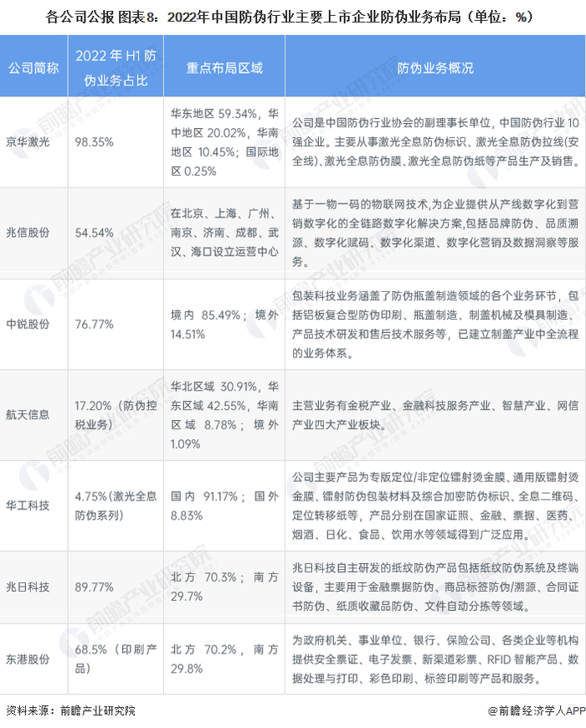The width and height of the screenshot is (586, 728).
Task: Click the 基于一物一码 overview text
Action: (x=435, y=233)
